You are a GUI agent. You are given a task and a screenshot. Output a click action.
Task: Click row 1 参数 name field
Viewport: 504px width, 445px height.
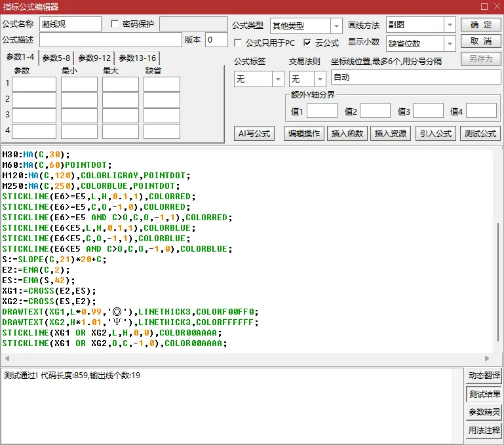coord(34,85)
